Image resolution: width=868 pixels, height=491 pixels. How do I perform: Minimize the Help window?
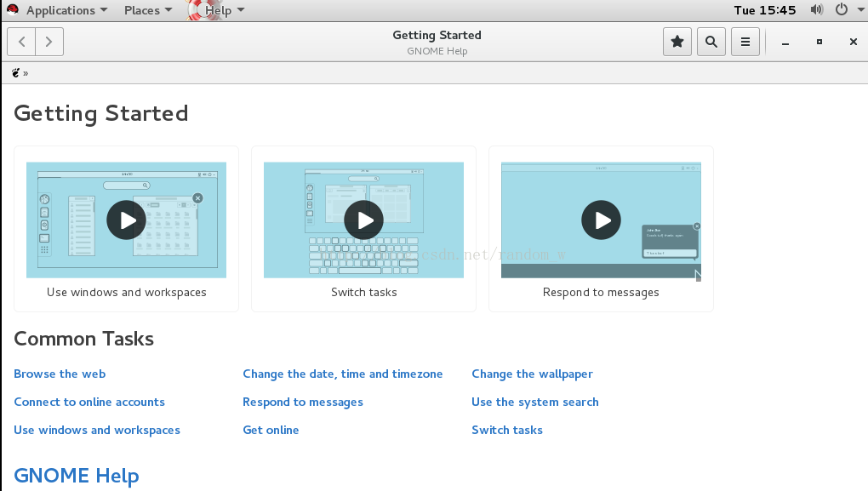[x=785, y=42]
